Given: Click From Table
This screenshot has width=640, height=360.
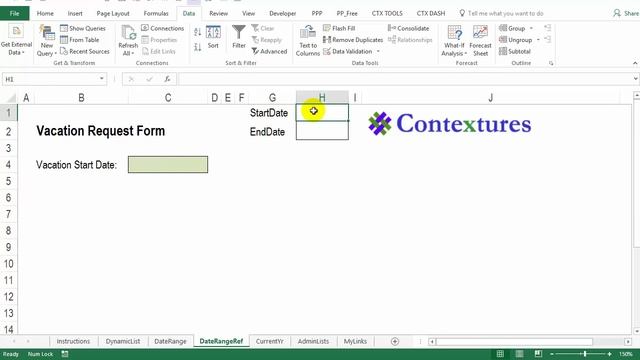Looking at the screenshot, I should pyautogui.click(x=80, y=40).
